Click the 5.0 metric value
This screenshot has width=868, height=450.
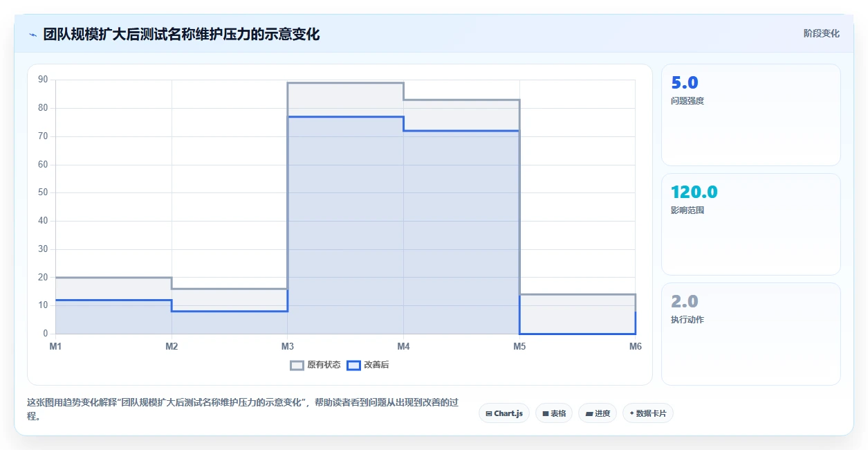coord(685,83)
